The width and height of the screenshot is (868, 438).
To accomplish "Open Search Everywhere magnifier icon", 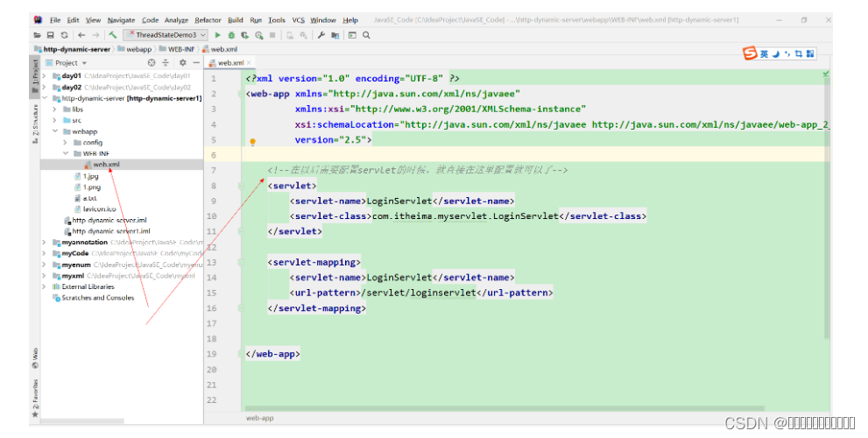I will (366, 35).
